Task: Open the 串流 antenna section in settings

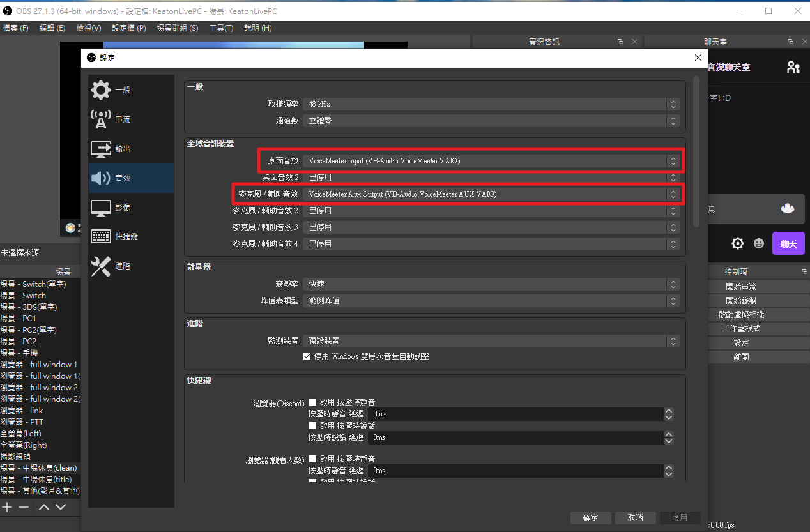Action: (x=131, y=119)
